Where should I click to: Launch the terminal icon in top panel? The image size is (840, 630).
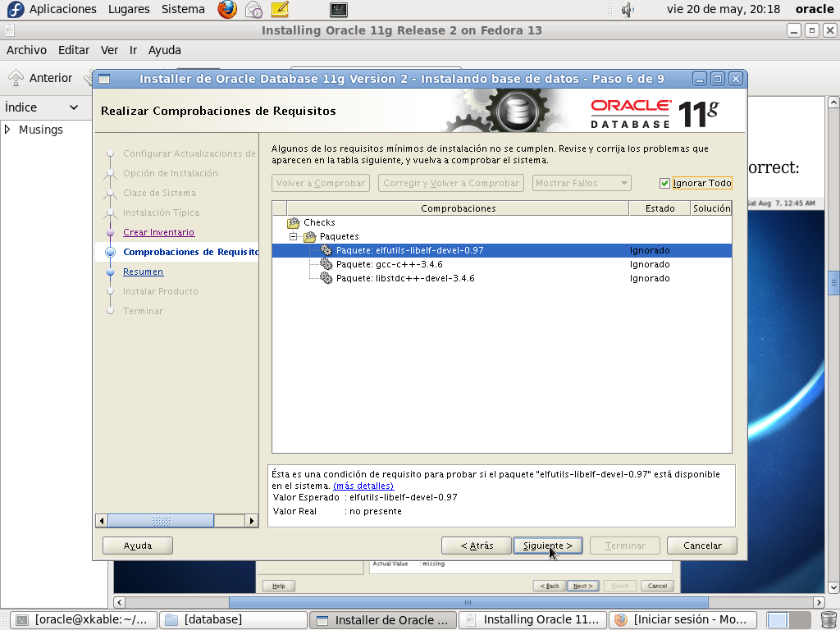click(x=339, y=9)
